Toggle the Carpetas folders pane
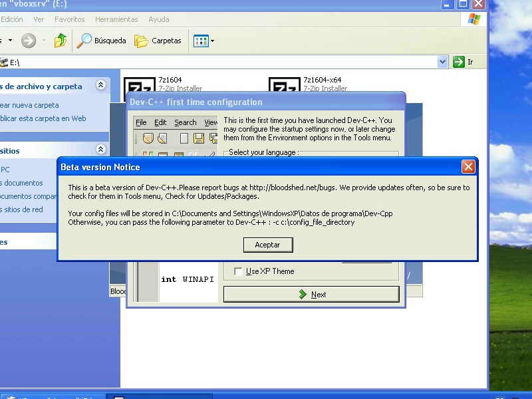Screen dimensions: 532x399 158,41
